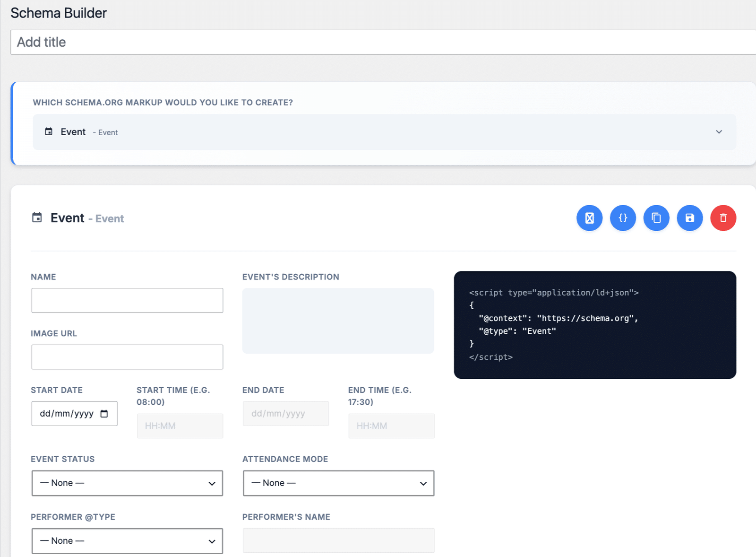Click the copy schema icon button

tap(656, 218)
